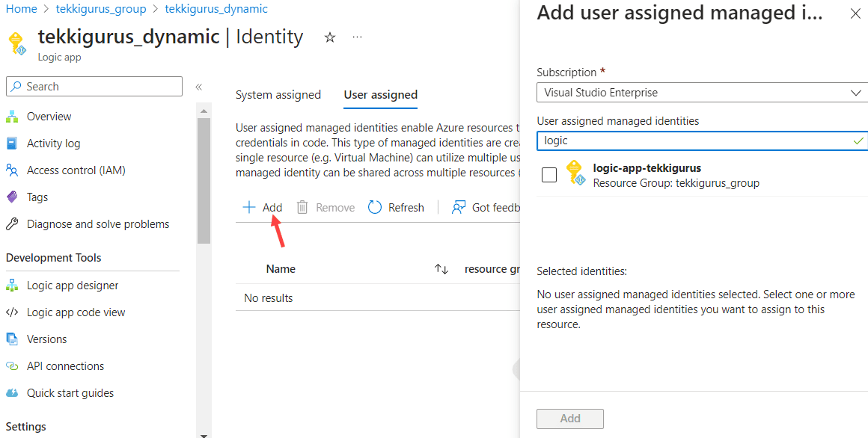Image resolution: width=868 pixels, height=438 pixels.
Task: Switch to the System assigned tab
Action: (x=278, y=95)
